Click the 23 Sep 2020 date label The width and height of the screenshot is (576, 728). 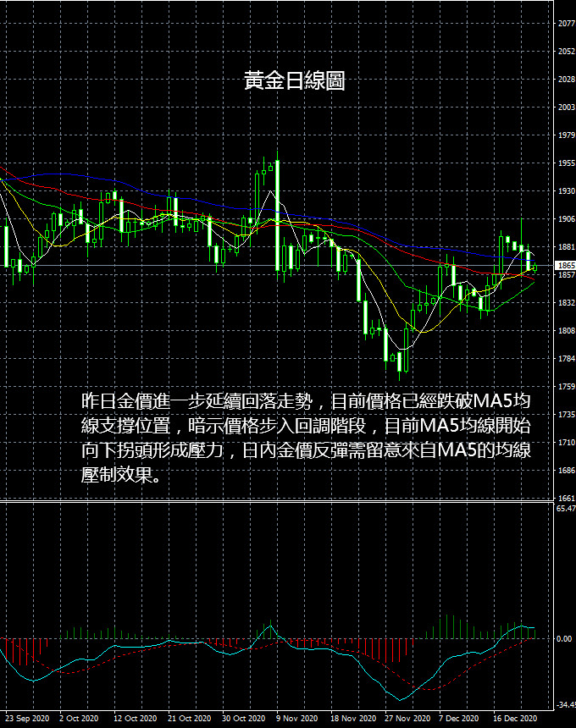27,718
